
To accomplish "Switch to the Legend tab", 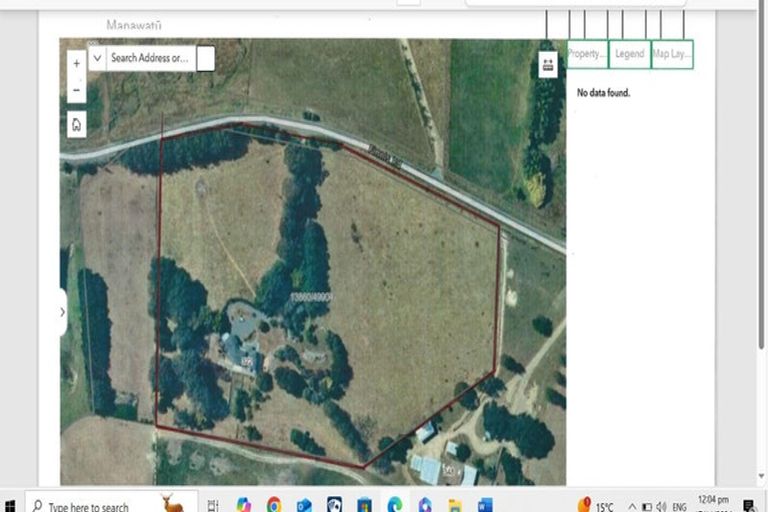I will [629, 54].
